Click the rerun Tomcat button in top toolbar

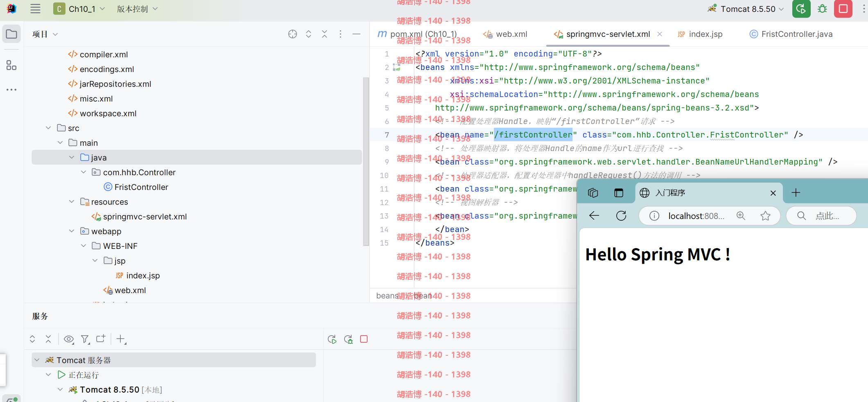801,9
